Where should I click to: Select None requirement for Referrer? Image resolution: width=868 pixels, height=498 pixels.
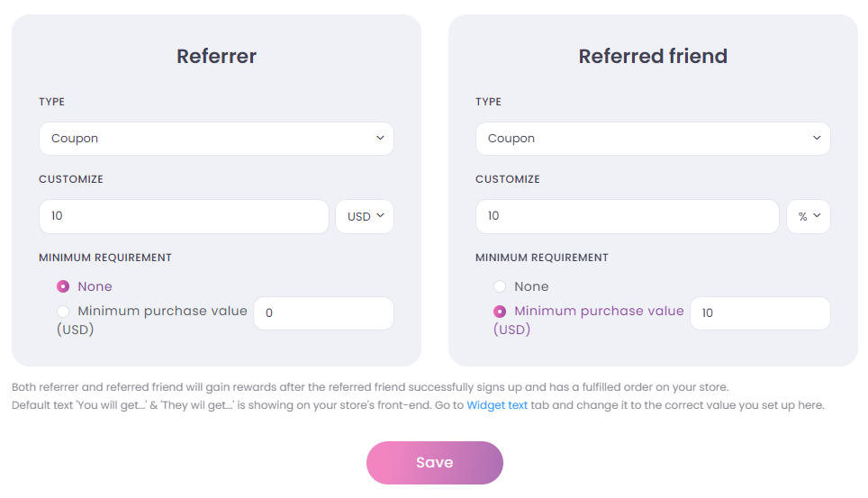(x=63, y=286)
